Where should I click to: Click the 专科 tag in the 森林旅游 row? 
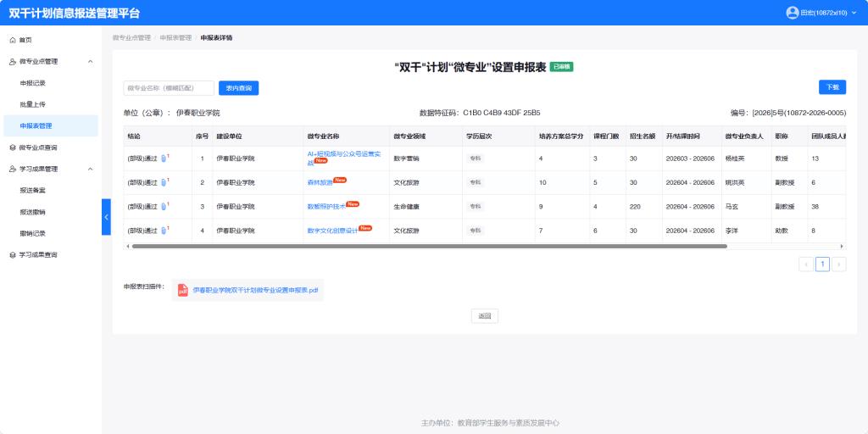(475, 183)
